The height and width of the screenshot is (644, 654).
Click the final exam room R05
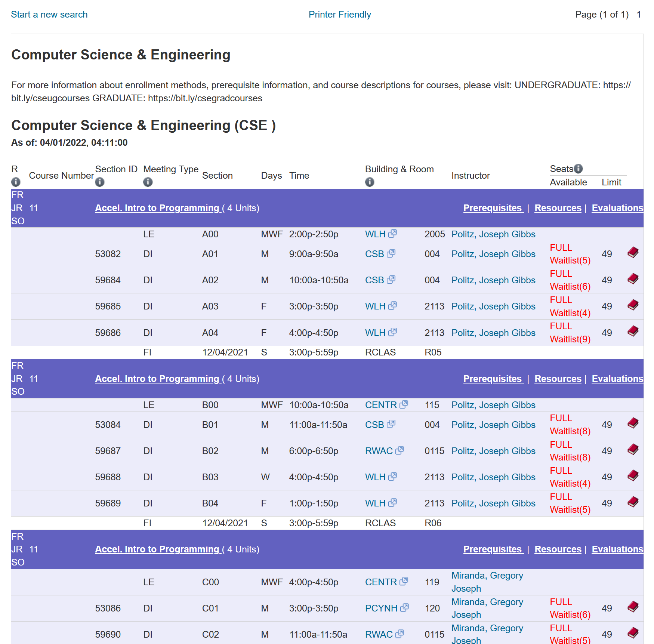(x=433, y=352)
